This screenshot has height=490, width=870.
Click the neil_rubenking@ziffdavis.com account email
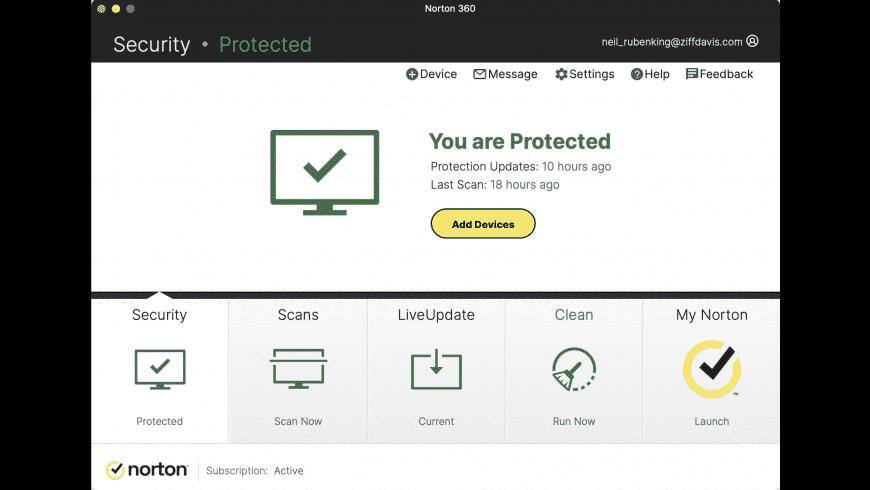click(672, 42)
